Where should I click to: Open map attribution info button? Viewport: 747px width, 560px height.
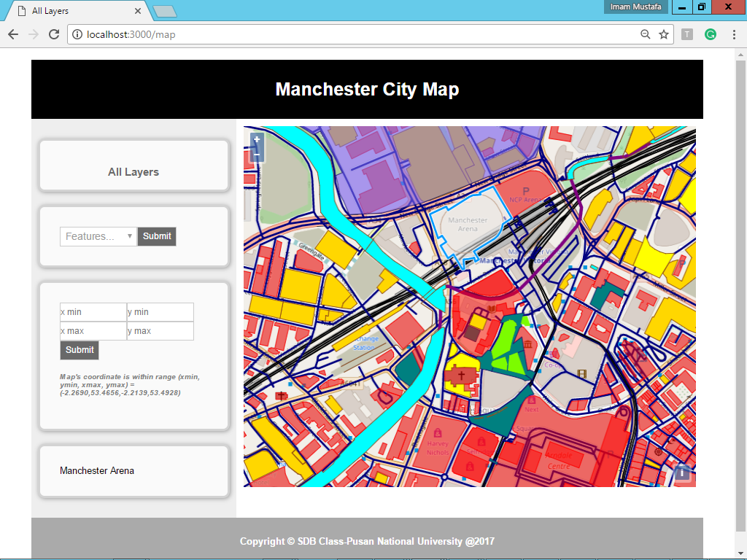(x=682, y=472)
